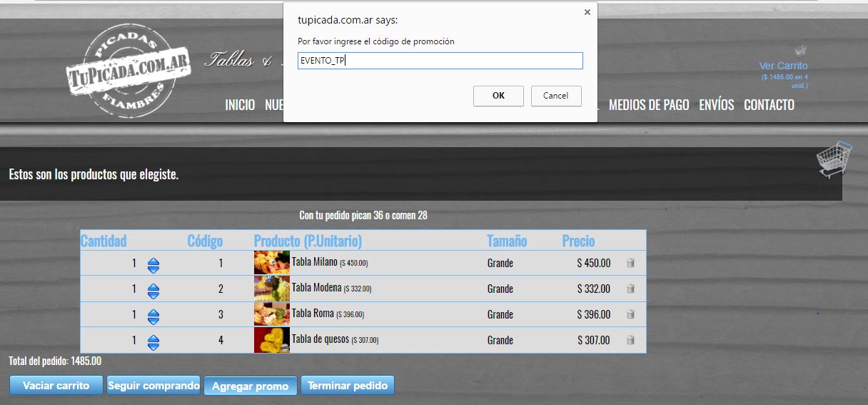This screenshot has width=868, height=405.
Task: Cancel the promotion code dialog
Action: pyautogui.click(x=556, y=96)
